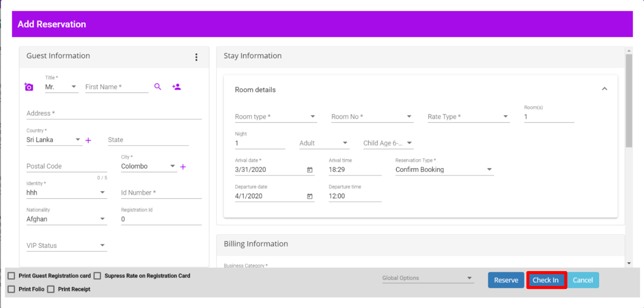Open the Departure date calendar picker
The height and width of the screenshot is (308, 644).
click(310, 196)
